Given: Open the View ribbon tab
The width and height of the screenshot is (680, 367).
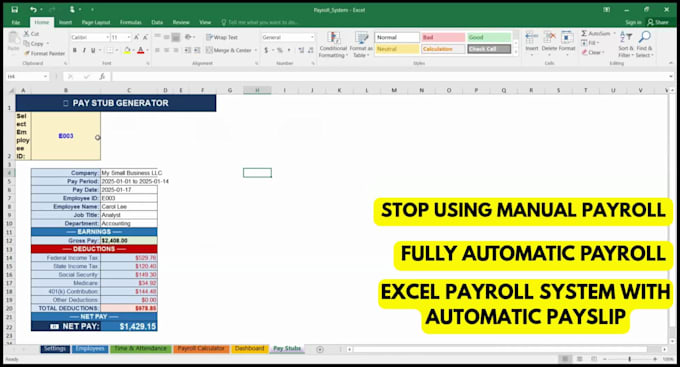Looking at the screenshot, I should (205, 22).
